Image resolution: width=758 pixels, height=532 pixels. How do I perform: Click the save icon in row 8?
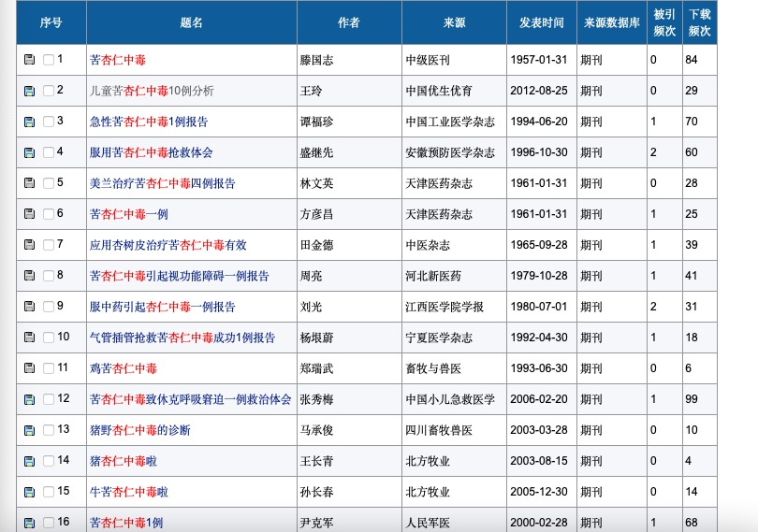(30, 276)
